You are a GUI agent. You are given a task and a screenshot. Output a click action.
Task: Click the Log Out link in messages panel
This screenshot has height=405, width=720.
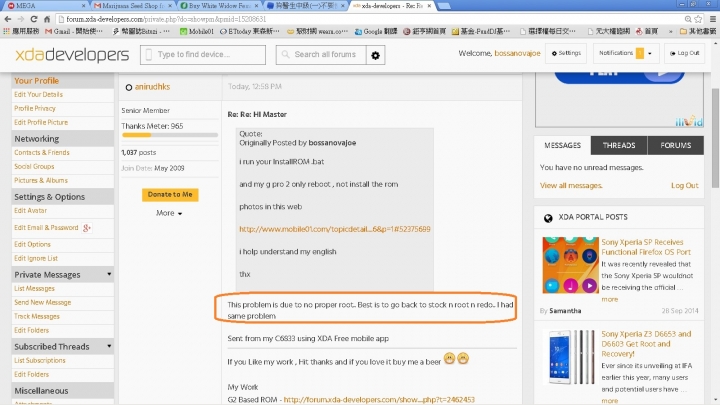(684, 186)
